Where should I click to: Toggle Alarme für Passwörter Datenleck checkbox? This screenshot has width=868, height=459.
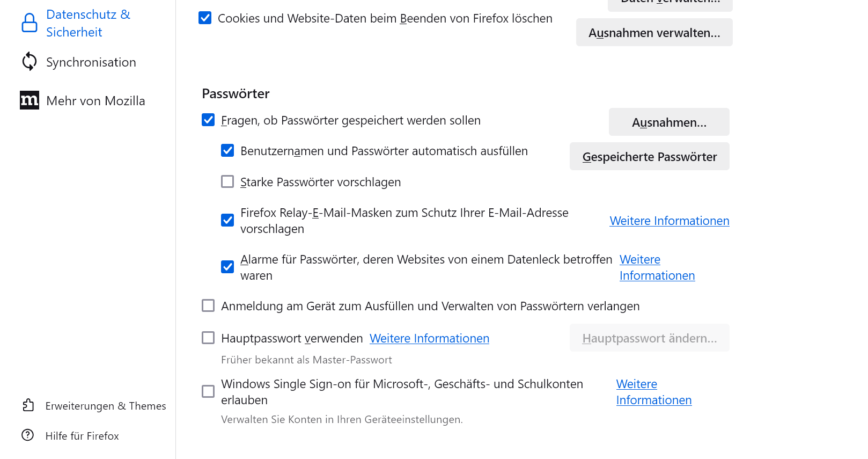click(x=227, y=267)
